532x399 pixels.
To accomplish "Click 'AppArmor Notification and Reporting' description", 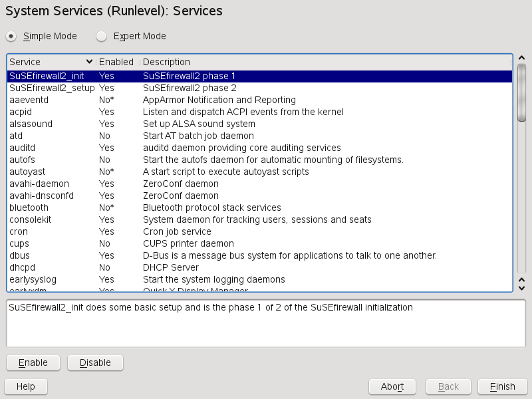I will coord(219,100).
